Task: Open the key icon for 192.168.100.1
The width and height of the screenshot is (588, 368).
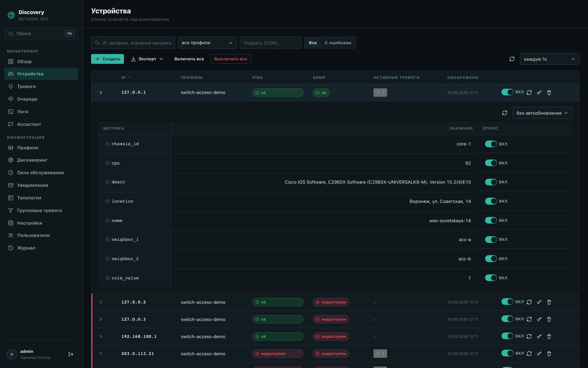Action: pos(539,337)
